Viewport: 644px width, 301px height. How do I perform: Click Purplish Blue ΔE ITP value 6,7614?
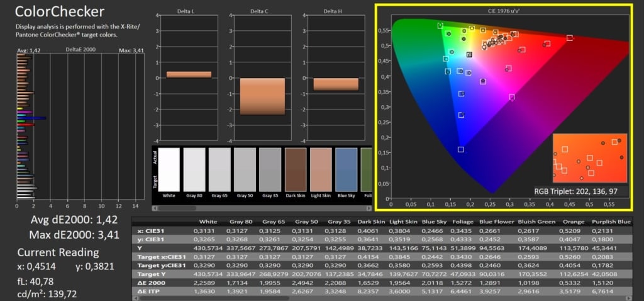603,292
